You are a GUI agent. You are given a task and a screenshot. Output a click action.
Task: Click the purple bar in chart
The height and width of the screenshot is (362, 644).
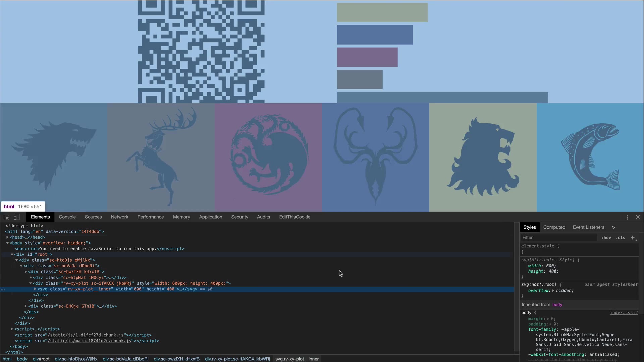tap(367, 57)
